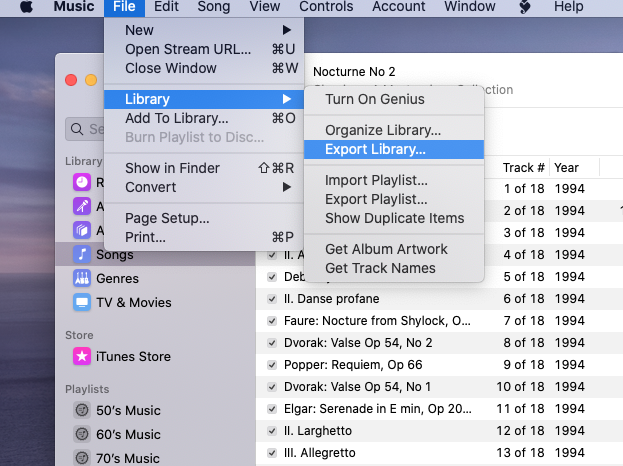The width and height of the screenshot is (623, 466).
Task: Click the search field in the sidebar
Action: pyautogui.click(x=85, y=129)
